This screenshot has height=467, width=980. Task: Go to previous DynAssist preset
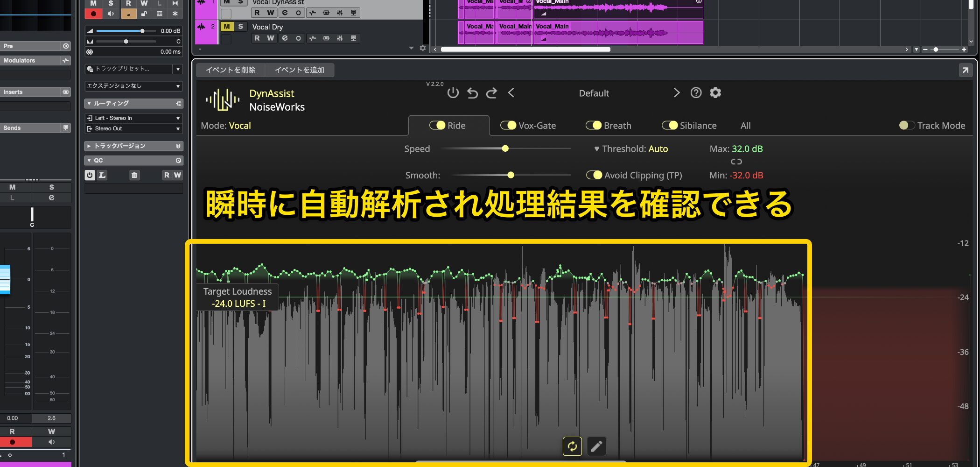pos(511,93)
